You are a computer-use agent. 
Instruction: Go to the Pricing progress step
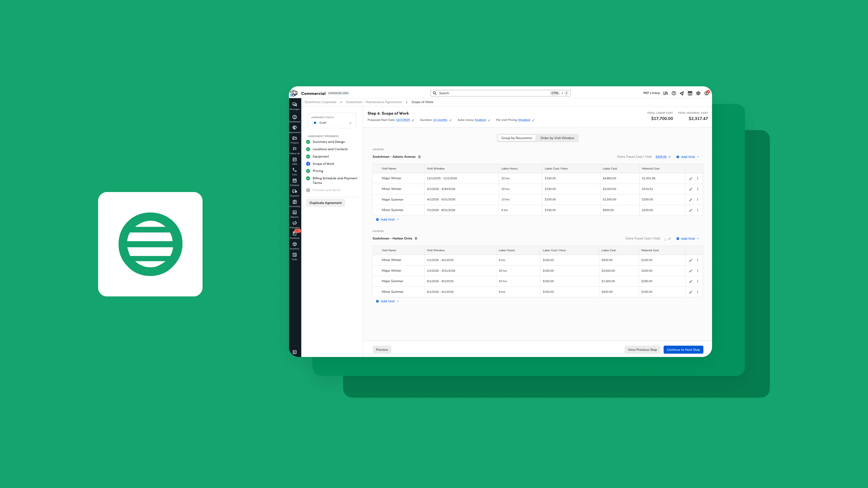[317, 171]
